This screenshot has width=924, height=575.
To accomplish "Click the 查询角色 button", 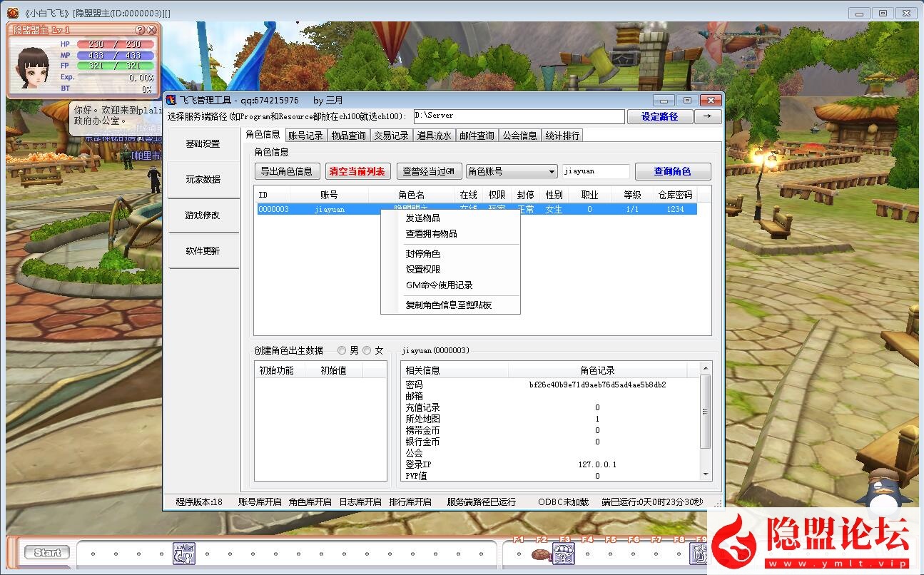I will click(x=672, y=171).
